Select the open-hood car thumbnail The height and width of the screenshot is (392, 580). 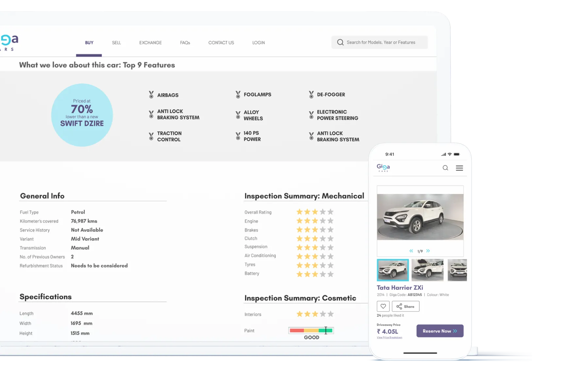click(427, 270)
